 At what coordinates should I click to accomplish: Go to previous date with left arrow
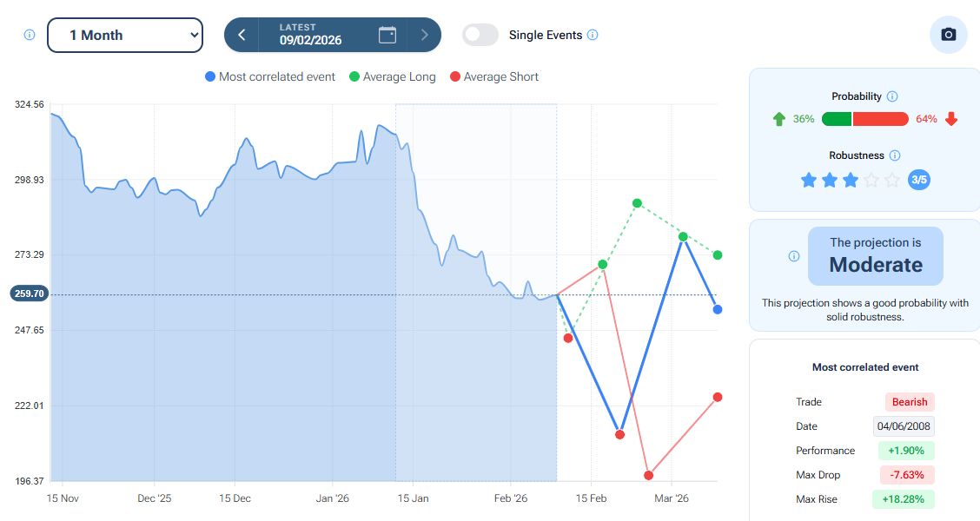tap(242, 35)
